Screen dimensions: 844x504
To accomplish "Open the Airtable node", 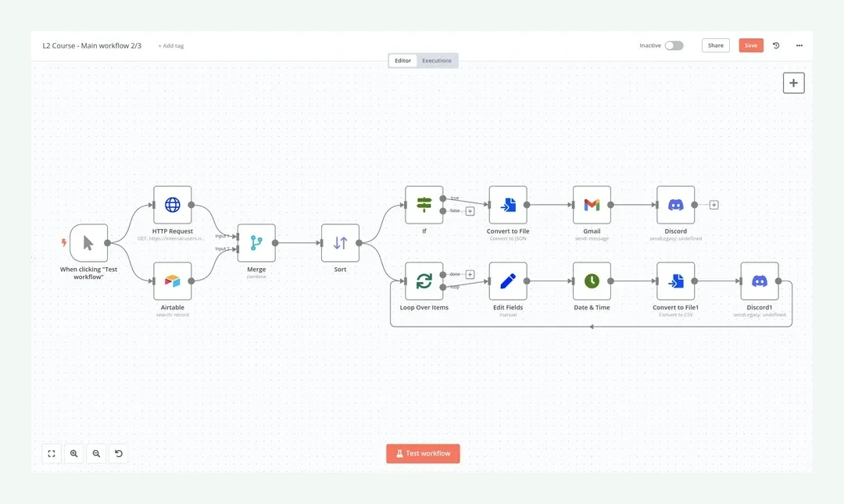I will (x=172, y=281).
